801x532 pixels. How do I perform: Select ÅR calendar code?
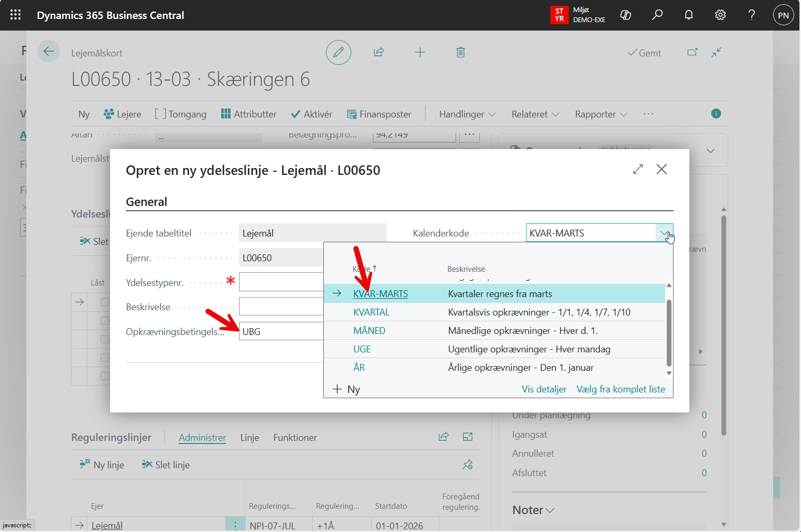tap(359, 368)
